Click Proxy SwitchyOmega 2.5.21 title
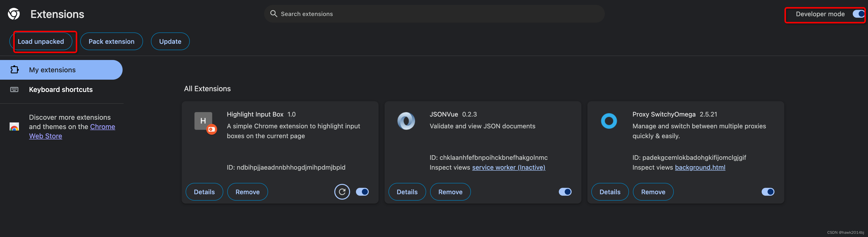868x237 pixels. (675, 114)
